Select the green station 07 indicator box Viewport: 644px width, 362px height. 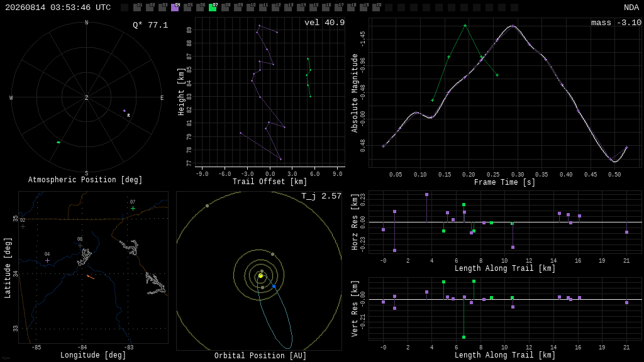coord(213,8)
